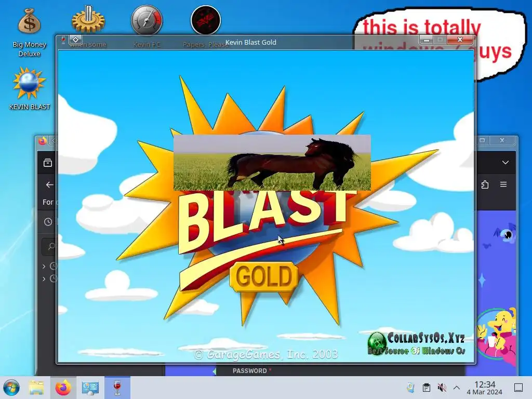Close the Kevin Blast Gold window

(460, 39)
